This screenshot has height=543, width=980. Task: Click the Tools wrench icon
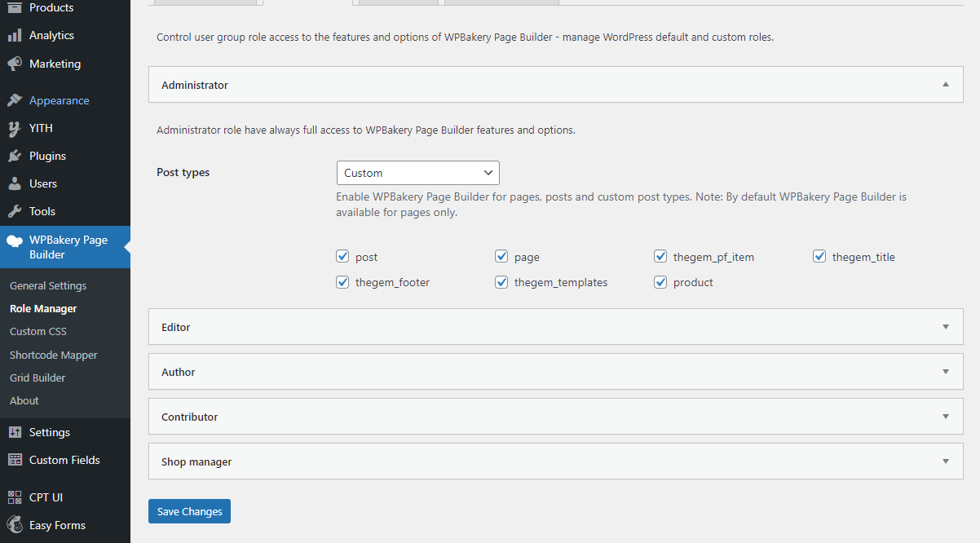15,211
